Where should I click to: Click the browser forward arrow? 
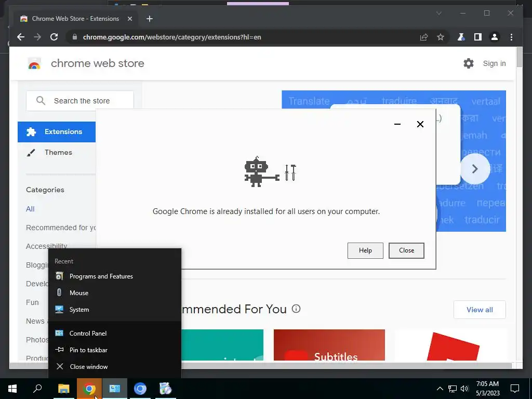pyautogui.click(x=37, y=37)
